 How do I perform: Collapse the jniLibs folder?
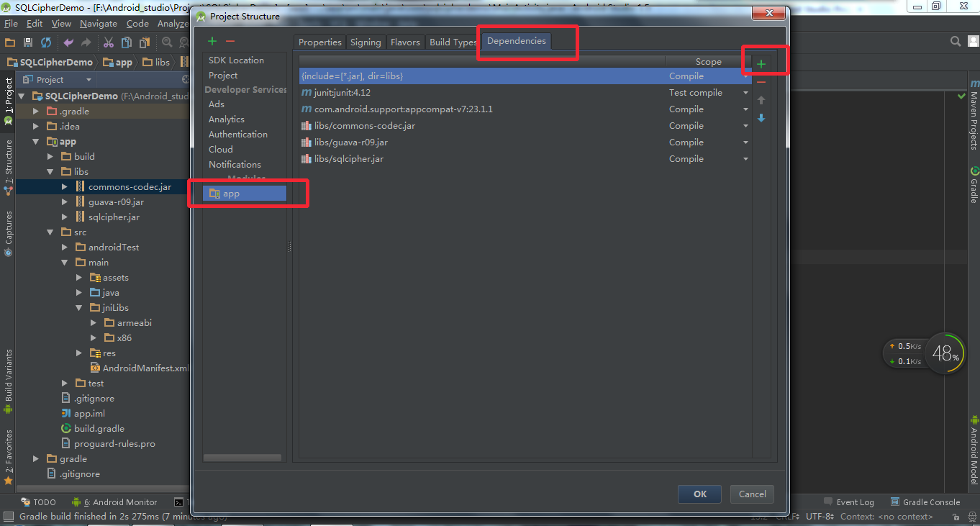click(x=79, y=308)
